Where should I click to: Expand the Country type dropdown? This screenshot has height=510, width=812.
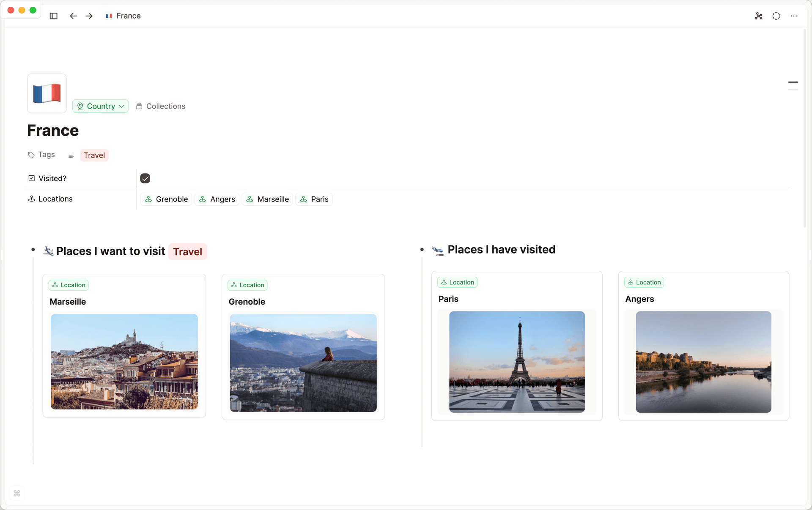(x=100, y=106)
